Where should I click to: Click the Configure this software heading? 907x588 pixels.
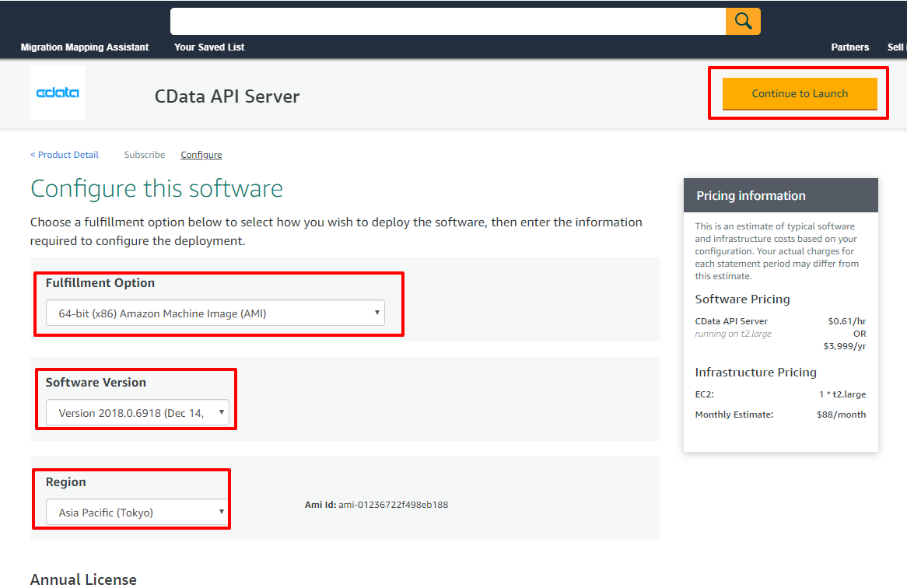156,188
